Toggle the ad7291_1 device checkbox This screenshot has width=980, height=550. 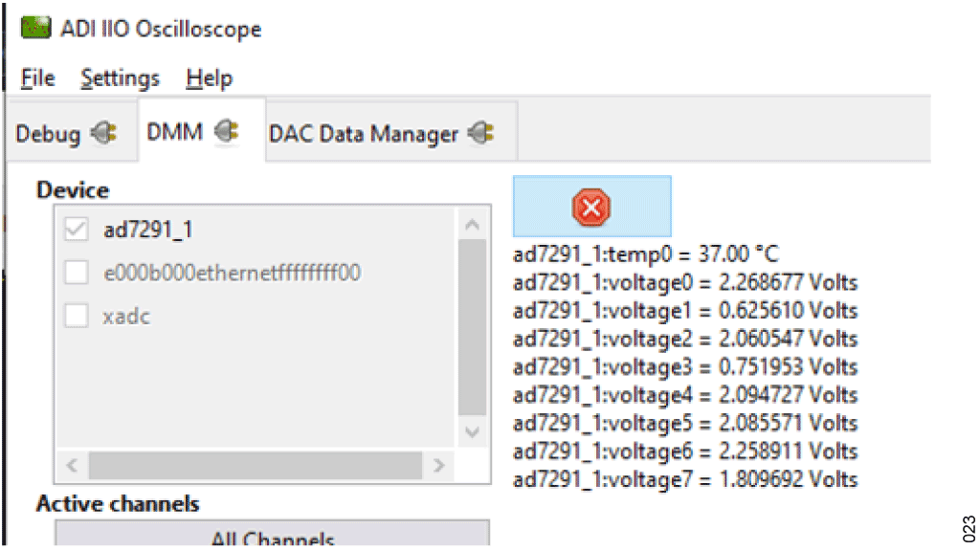pyautogui.click(x=77, y=229)
